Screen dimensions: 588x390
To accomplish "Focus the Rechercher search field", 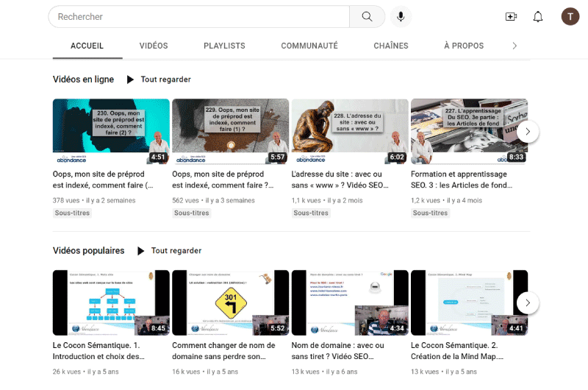I will point(198,16).
